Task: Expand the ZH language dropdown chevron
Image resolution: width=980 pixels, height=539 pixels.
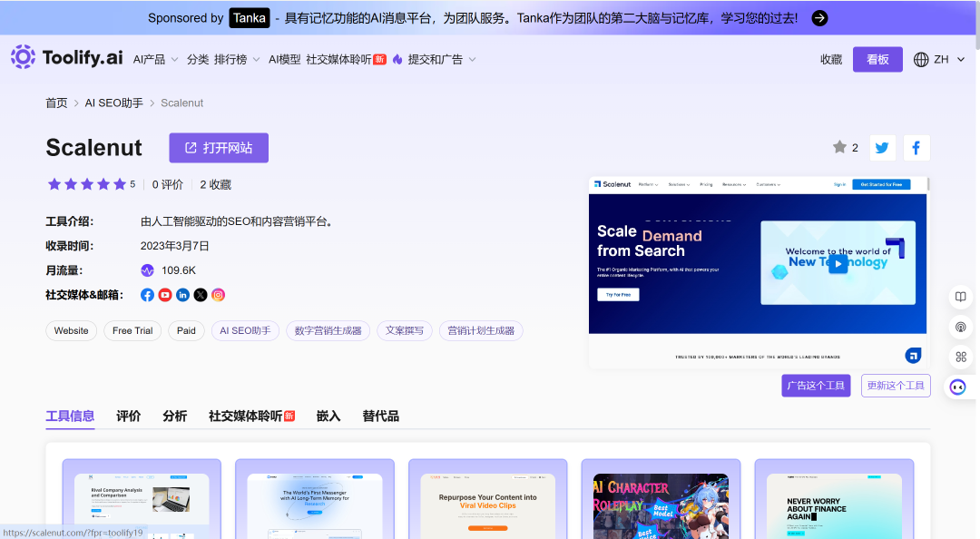Action: (x=961, y=59)
